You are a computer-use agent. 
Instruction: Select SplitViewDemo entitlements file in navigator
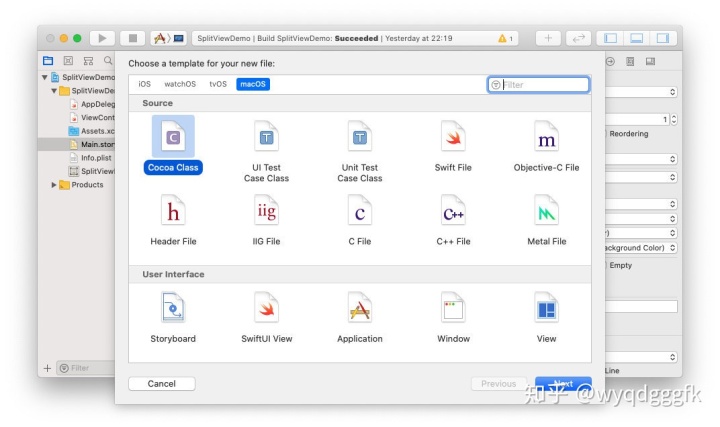92,171
